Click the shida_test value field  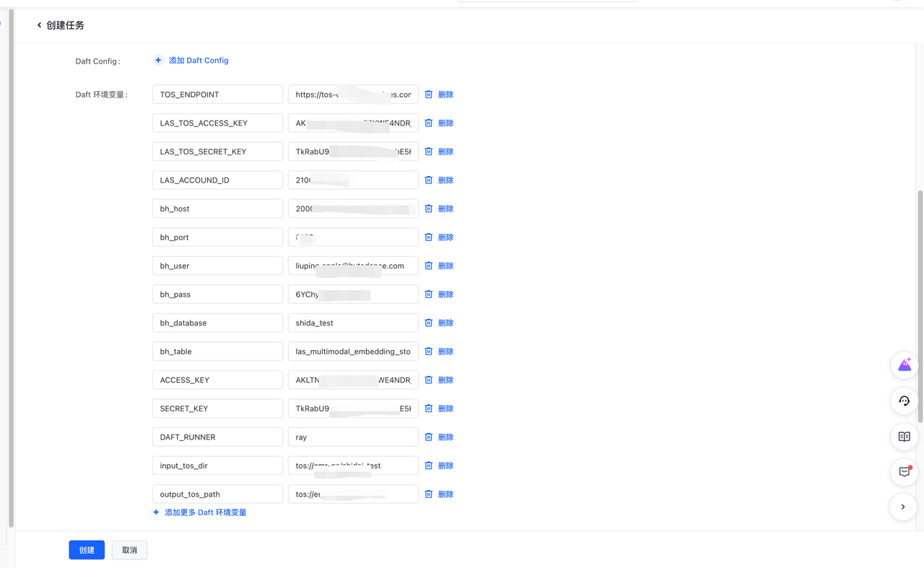[353, 323]
